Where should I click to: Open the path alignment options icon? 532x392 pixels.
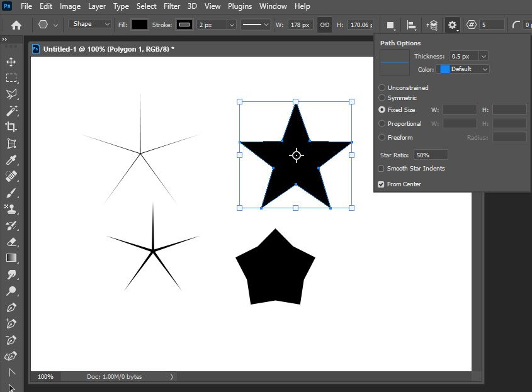(411, 25)
